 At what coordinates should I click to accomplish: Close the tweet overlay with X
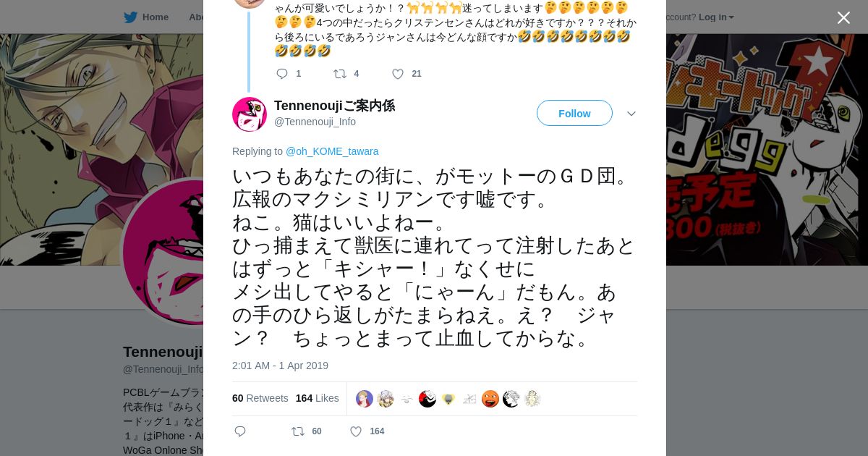(x=843, y=18)
